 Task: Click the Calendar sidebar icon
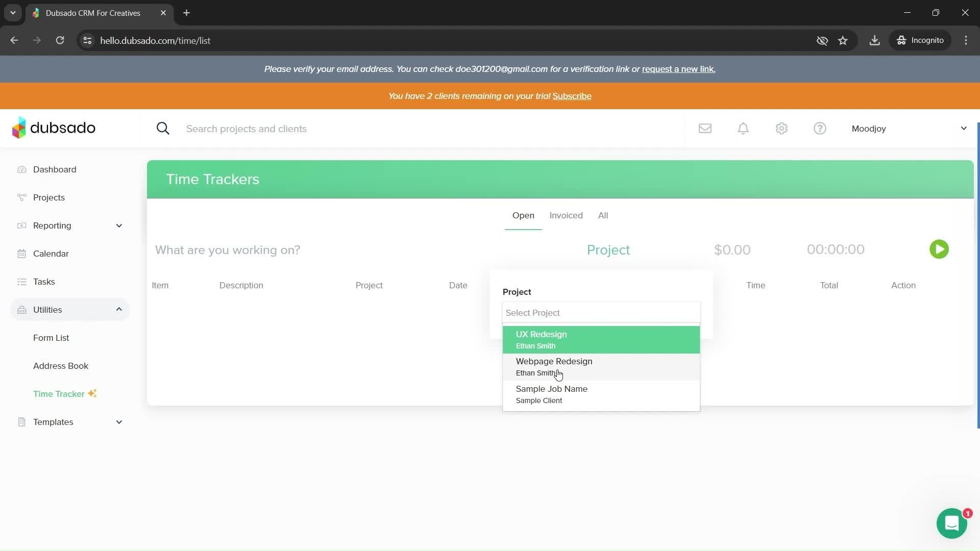point(21,254)
